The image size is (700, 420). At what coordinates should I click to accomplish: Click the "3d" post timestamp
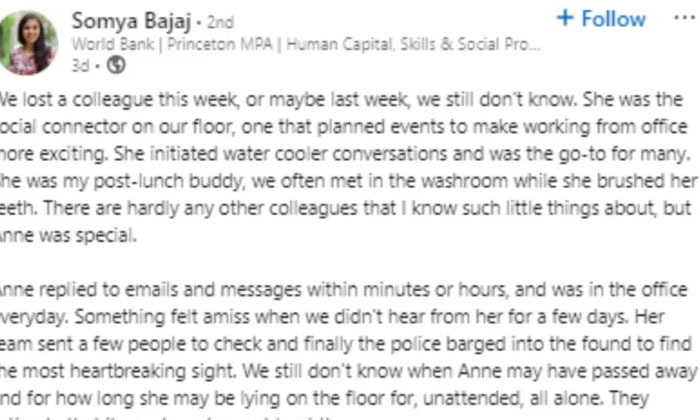(x=81, y=65)
